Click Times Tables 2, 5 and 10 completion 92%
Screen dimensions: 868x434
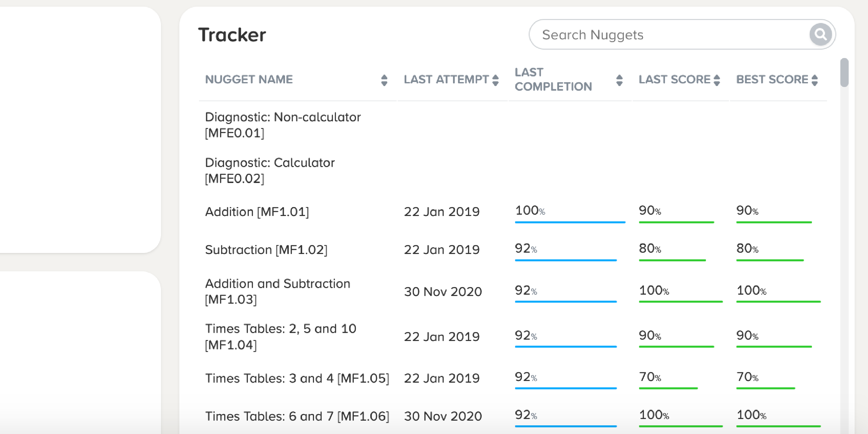click(526, 335)
